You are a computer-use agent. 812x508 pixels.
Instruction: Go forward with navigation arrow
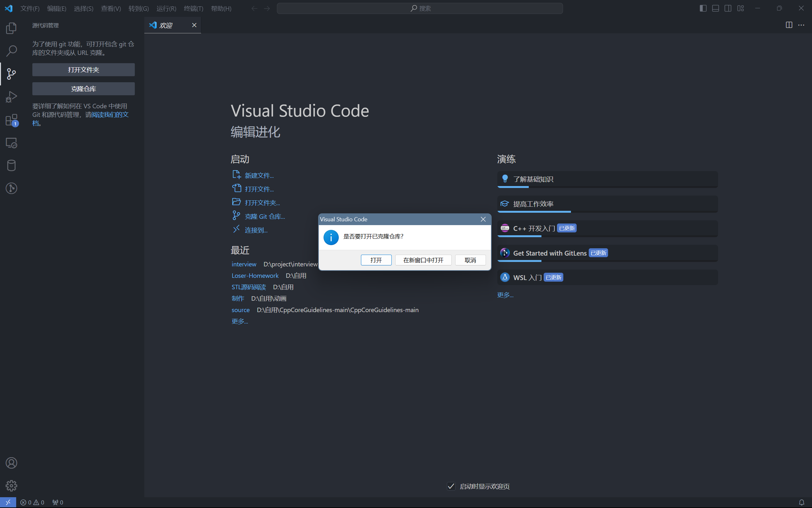click(267, 8)
